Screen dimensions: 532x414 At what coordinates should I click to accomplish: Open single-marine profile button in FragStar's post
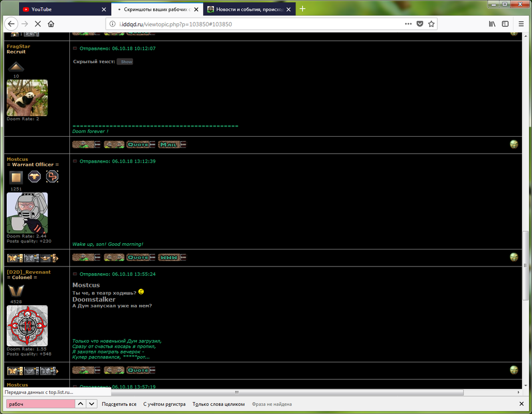click(86, 144)
